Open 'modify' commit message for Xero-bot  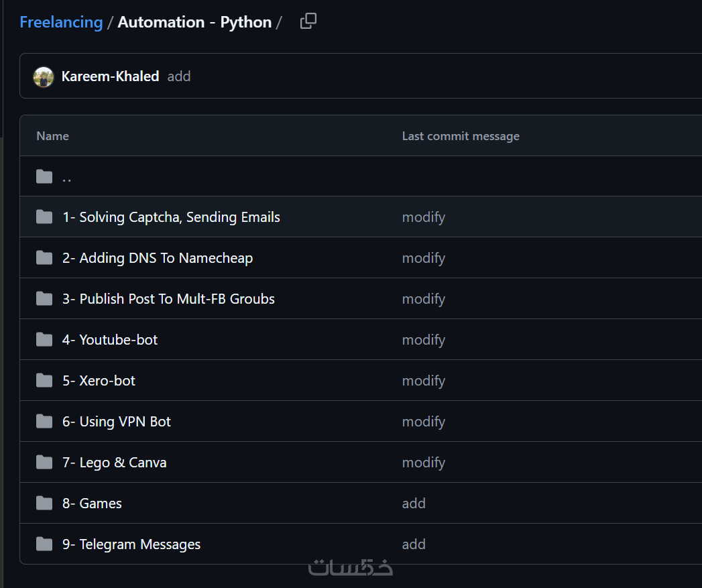click(x=424, y=381)
